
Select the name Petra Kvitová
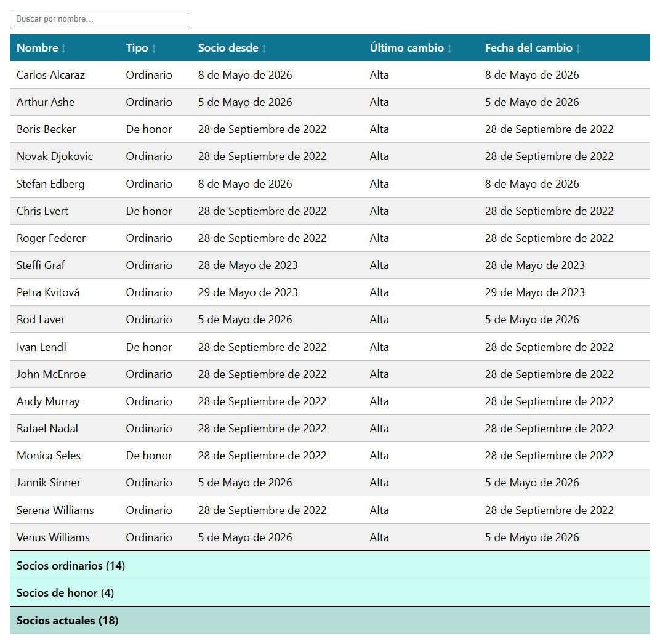pos(48,292)
